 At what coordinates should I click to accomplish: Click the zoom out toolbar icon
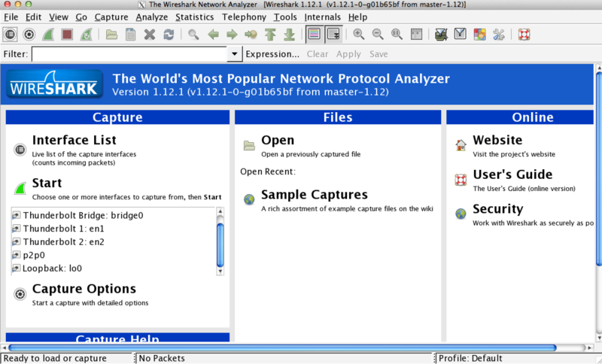click(378, 35)
